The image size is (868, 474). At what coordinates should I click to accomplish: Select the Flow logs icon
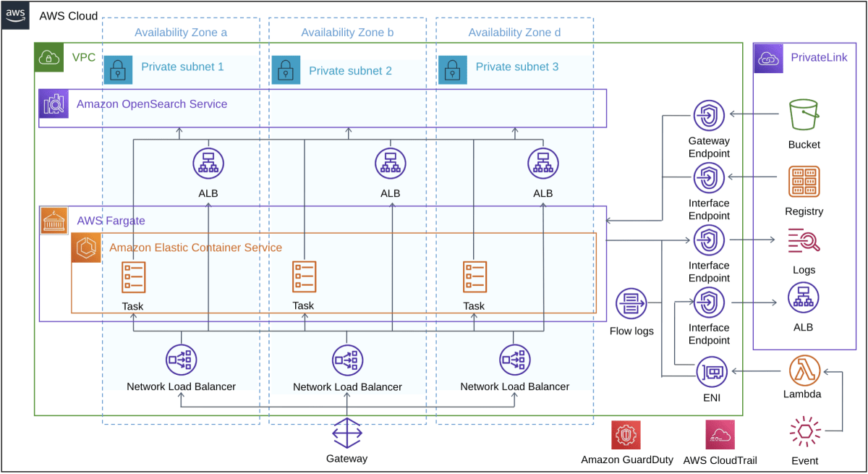pos(631,304)
